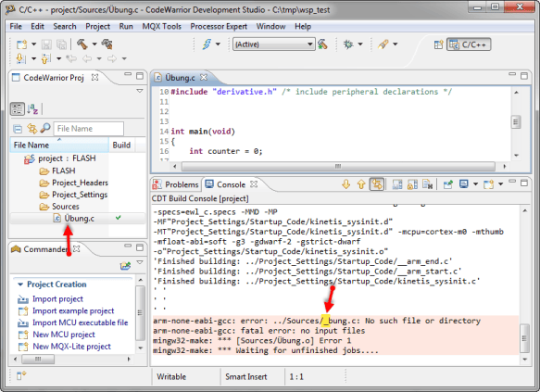Viewport: 540px width, 392px height.
Task: Click the New MQX-Lite project link
Action: point(71,347)
